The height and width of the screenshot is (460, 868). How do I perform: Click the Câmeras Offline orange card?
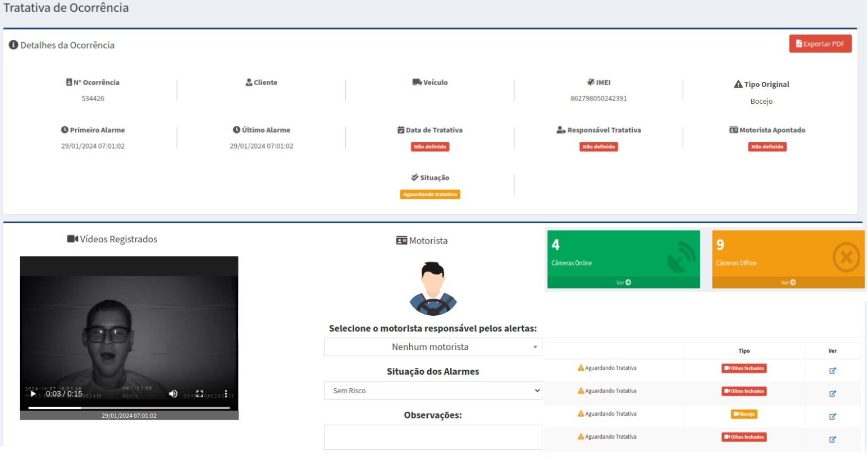tap(788, 259)
